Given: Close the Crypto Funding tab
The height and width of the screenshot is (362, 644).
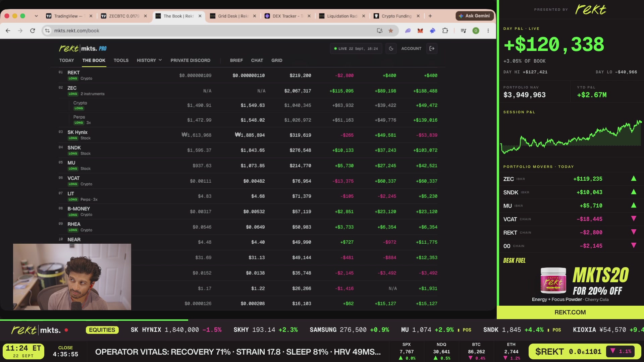Looking at the screenshot, I should coord(418,16).
